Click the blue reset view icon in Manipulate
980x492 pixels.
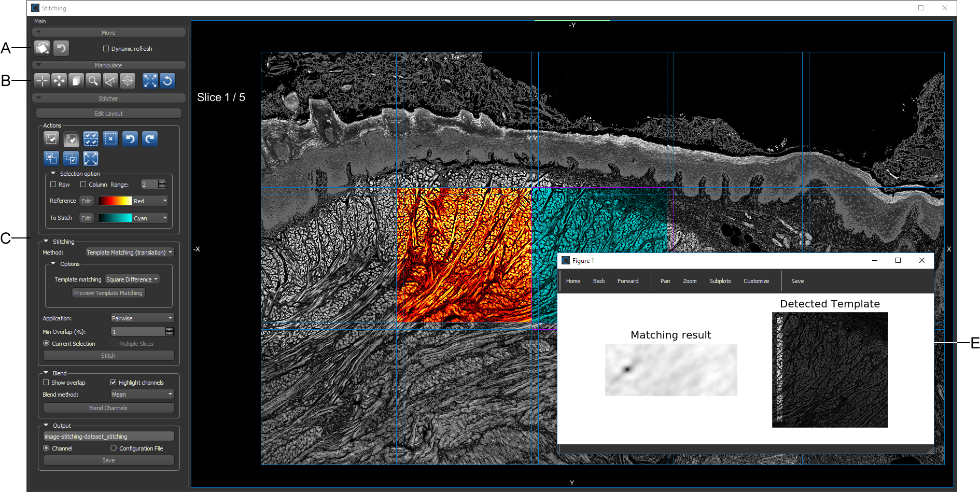[x=167, y=81]
